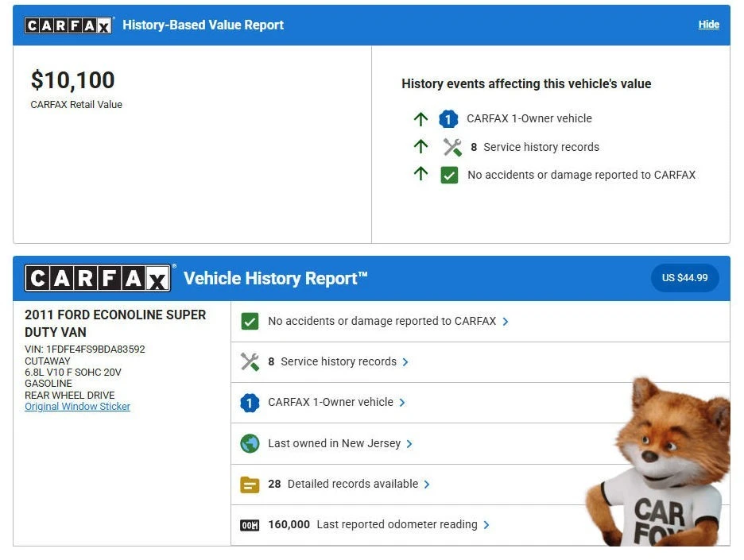
Task: Click the green up arrow next to No accidents or damage
Action: point(420,174)
